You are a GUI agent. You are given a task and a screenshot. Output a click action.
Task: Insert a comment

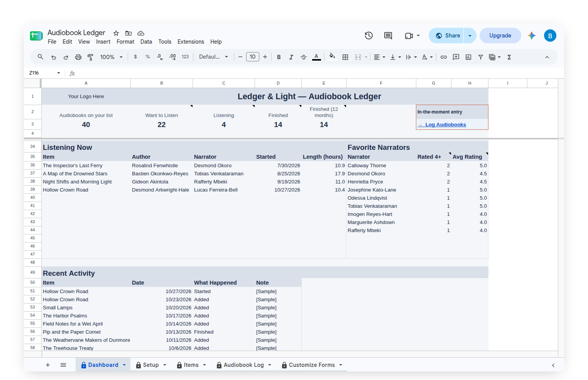tap(456, 57)
